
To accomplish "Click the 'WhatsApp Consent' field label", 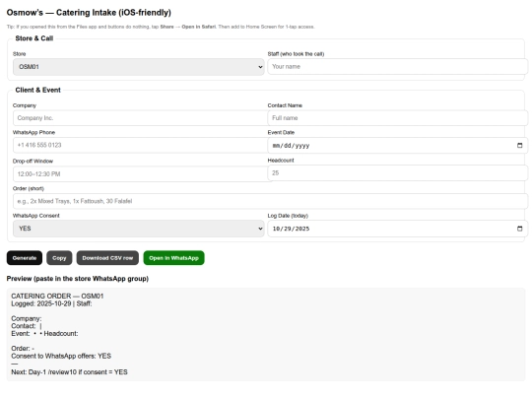I will pos(36,216).
